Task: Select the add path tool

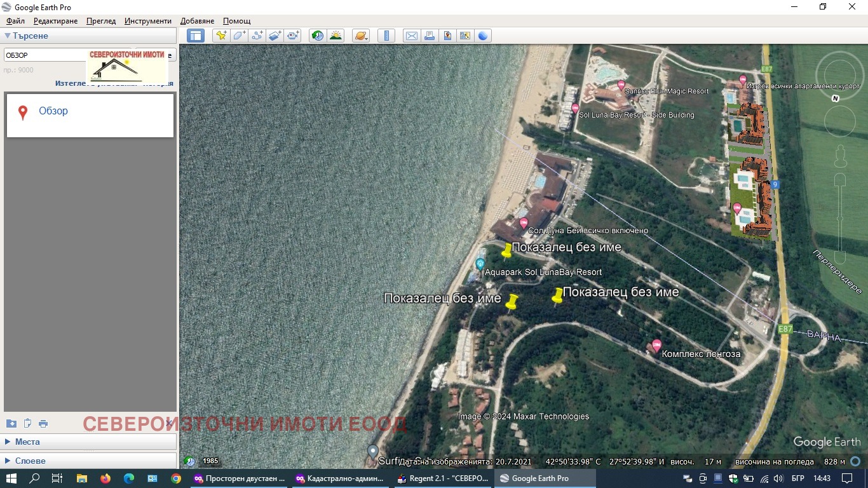Action: click(257, 36)
